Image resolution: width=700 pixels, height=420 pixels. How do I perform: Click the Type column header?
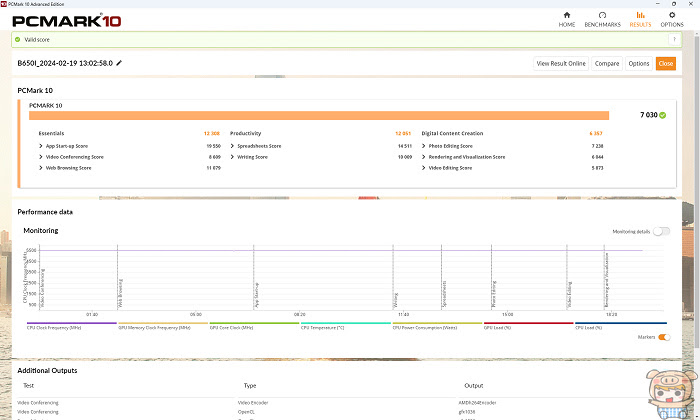[250, 386]
